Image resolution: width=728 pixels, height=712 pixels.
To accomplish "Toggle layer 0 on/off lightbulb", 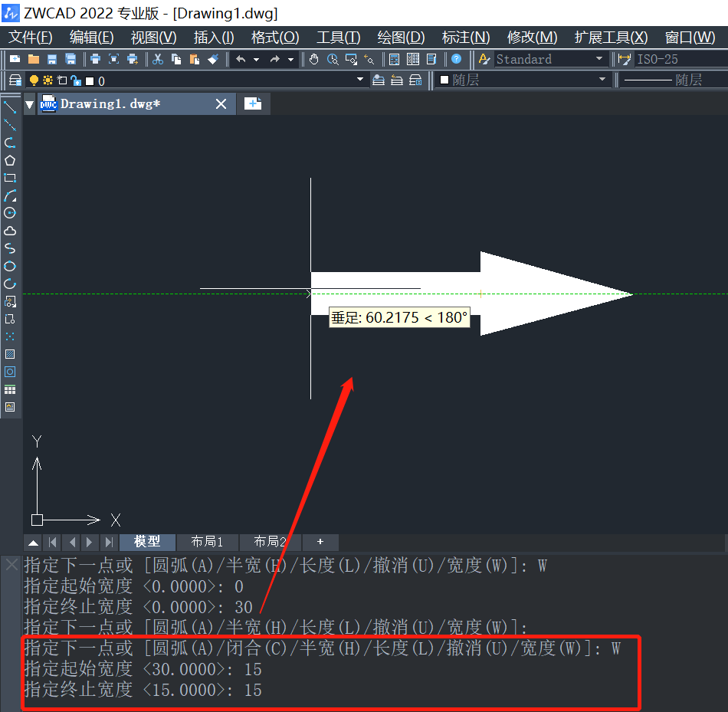I will coord(34,80).
